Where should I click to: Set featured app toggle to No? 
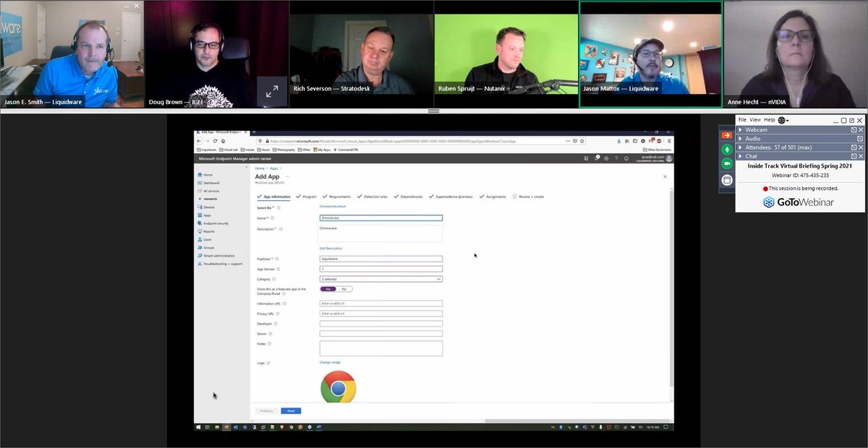tap(345, 289)
